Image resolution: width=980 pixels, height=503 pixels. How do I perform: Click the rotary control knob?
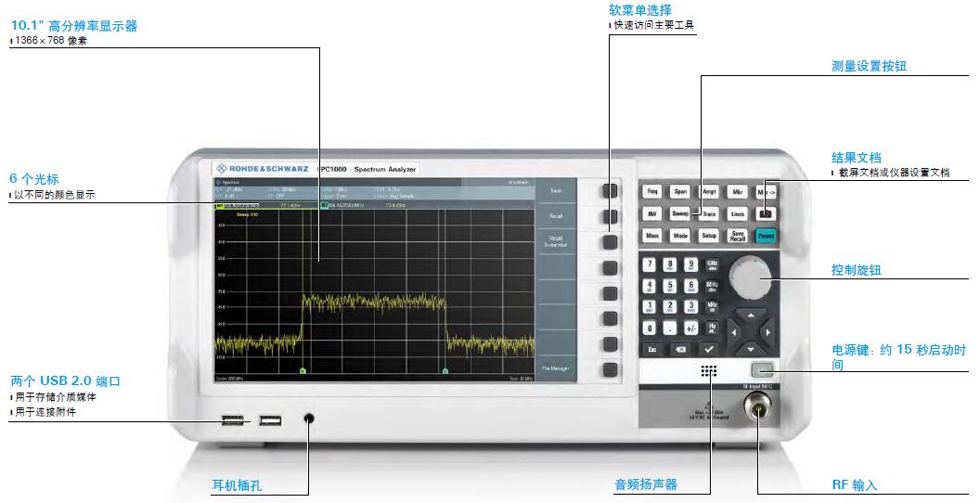click(x=750, y=277)
